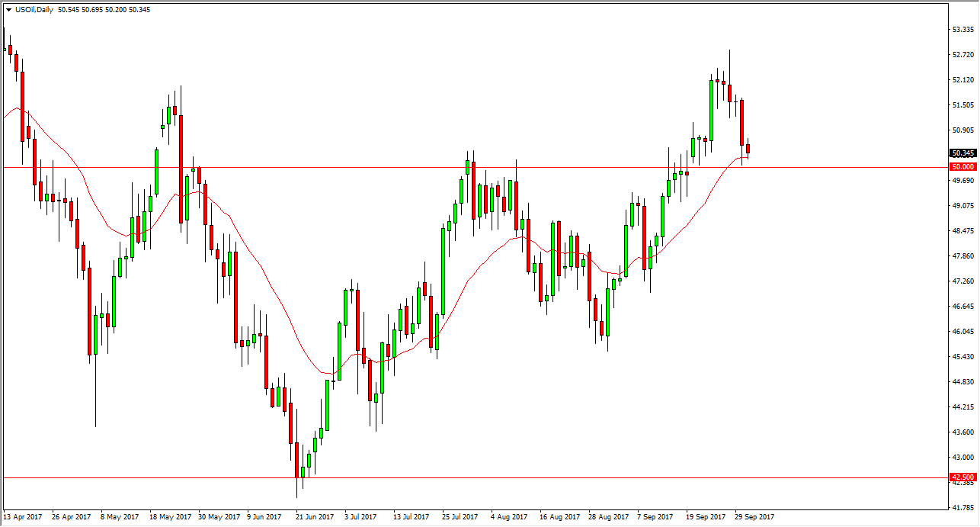Select the 50.000 red price label
980x527 pixels.
(962, 166)
